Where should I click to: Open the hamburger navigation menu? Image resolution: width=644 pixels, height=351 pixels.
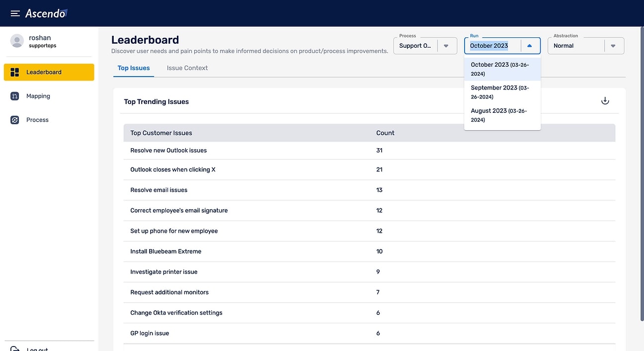pos(15,13)
